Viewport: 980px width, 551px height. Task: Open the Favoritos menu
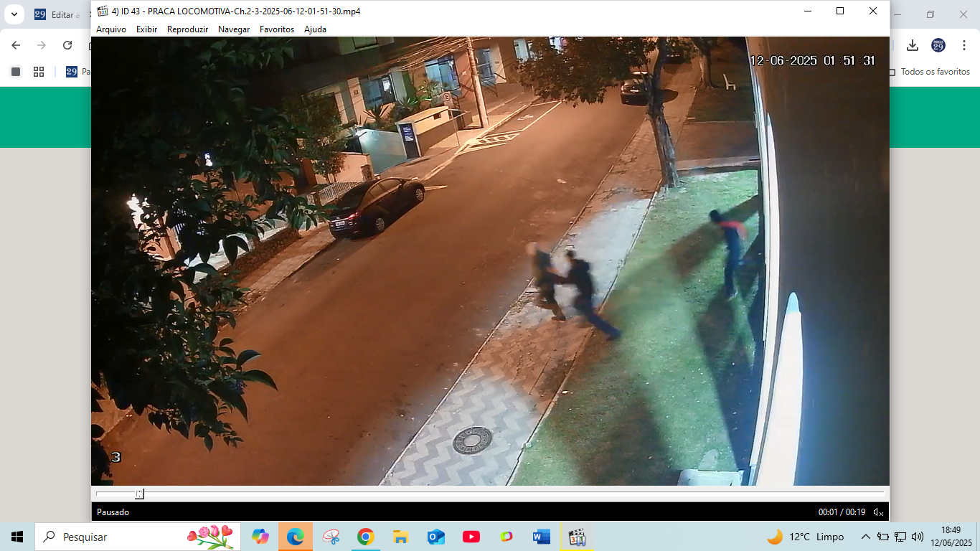click(x=277, y=29)
